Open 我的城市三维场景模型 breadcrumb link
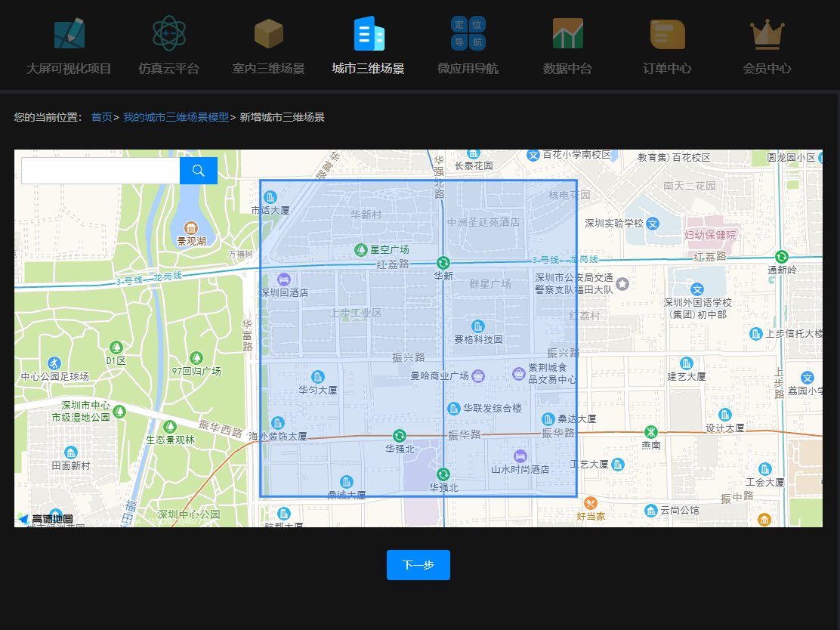Viewport: 840px width, 630px height. [x=176, y=117]
